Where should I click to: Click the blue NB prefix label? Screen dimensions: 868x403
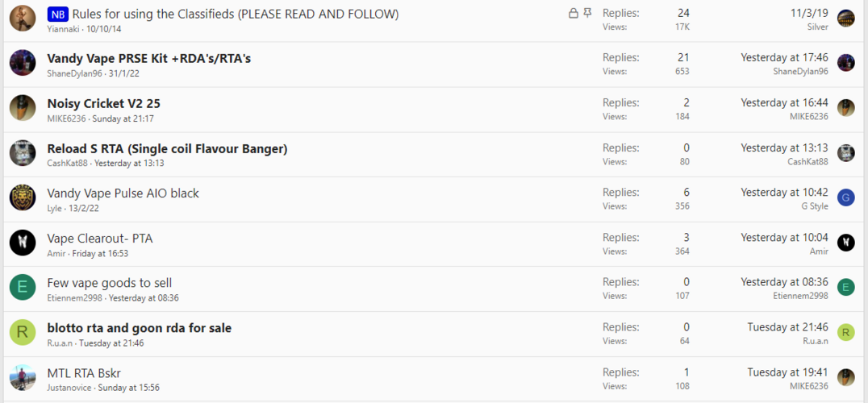58,14
